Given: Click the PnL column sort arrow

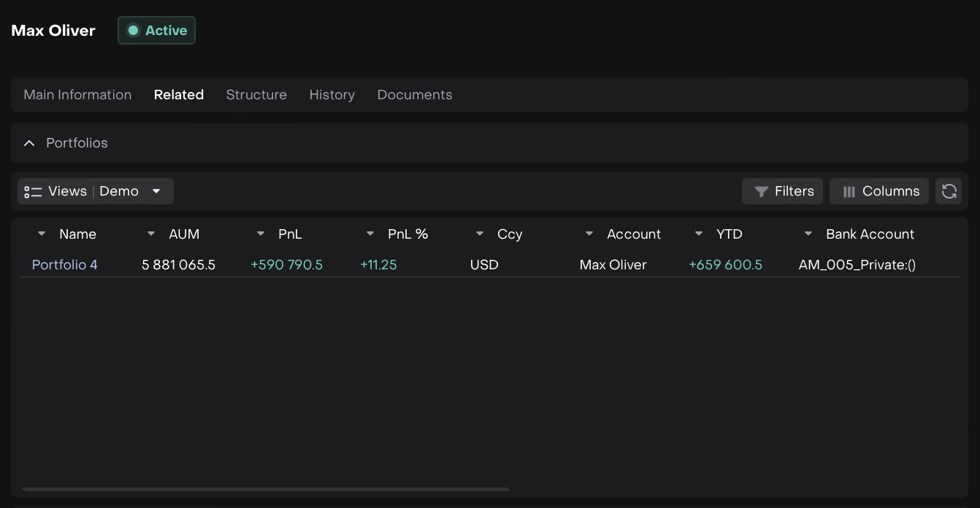Looking at the screenshot, I should coord(261,234).
